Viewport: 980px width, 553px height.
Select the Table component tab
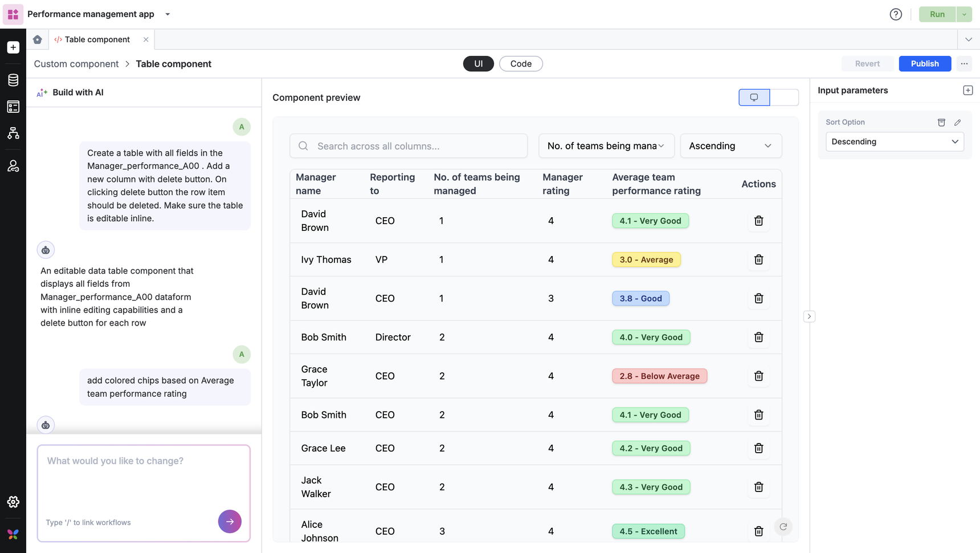(x=97, y=39)
